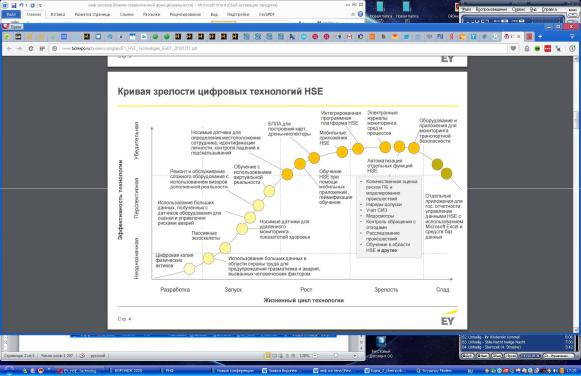Open the Gmail tab in Opera

349,37
